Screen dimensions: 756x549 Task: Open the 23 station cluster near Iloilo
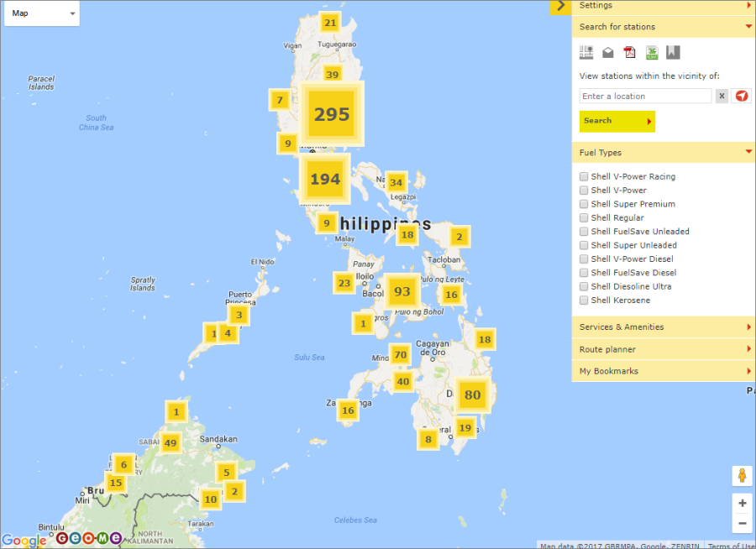click(x=344, y=283)
